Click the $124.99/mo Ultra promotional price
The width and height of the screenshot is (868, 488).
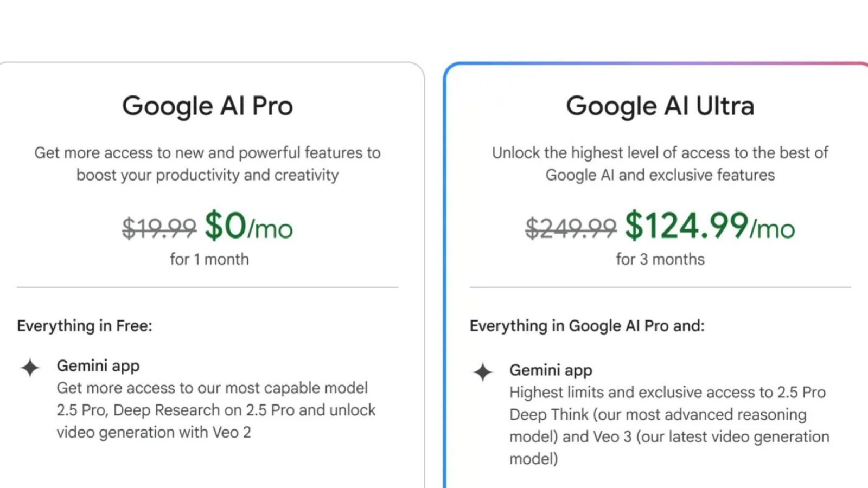pyautogui.click(x=710, y=226)
